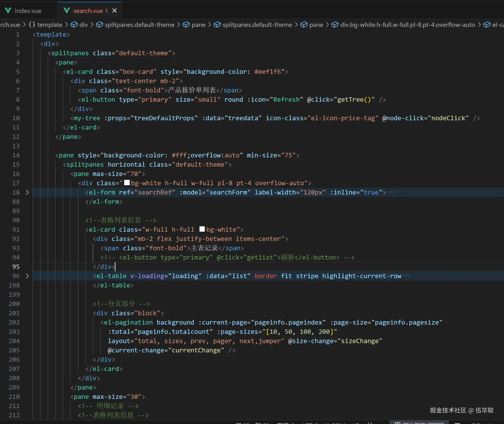Click the el-ca breadcrumb cube icon

(487, 25)
